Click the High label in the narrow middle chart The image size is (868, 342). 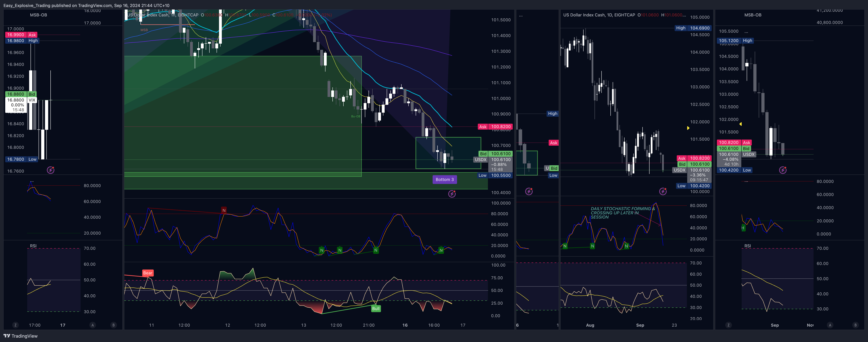point(553,114)
